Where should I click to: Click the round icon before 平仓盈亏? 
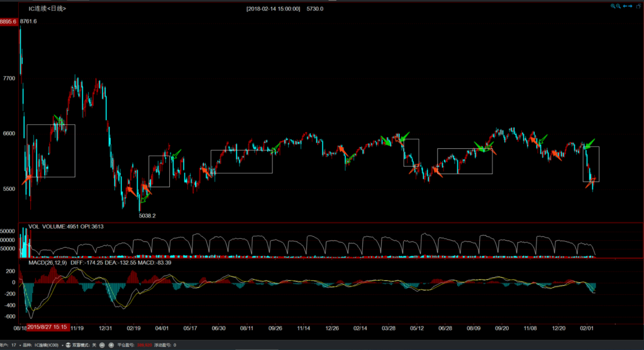[111, 345]
